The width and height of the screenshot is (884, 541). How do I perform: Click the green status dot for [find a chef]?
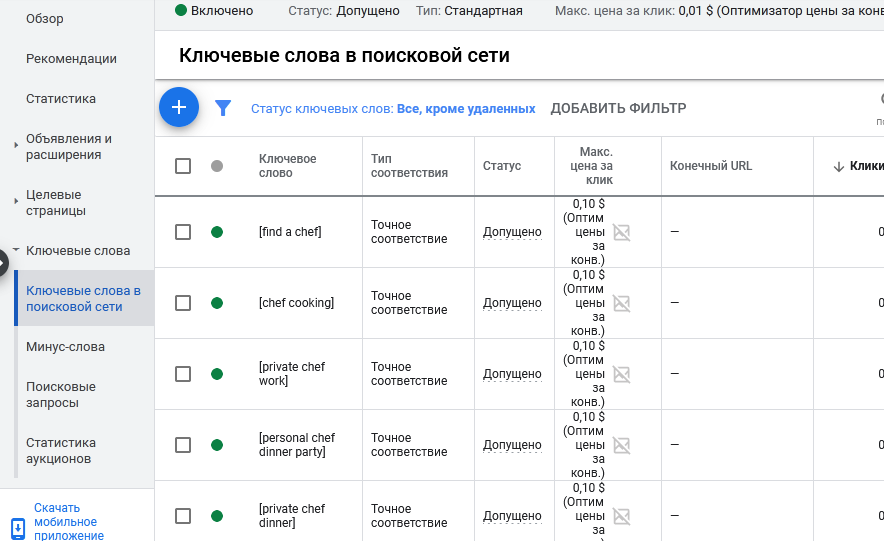(217, 232)
